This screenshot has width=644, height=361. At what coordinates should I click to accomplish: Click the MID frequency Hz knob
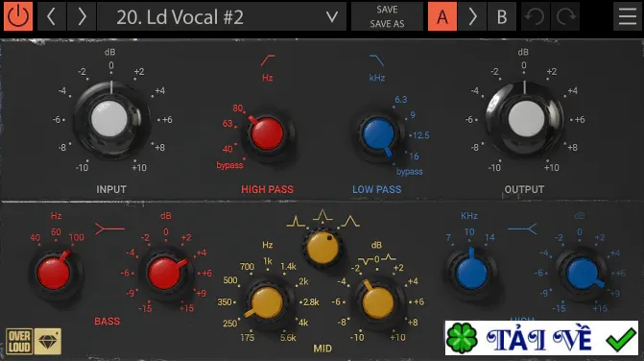pos(267,302)
